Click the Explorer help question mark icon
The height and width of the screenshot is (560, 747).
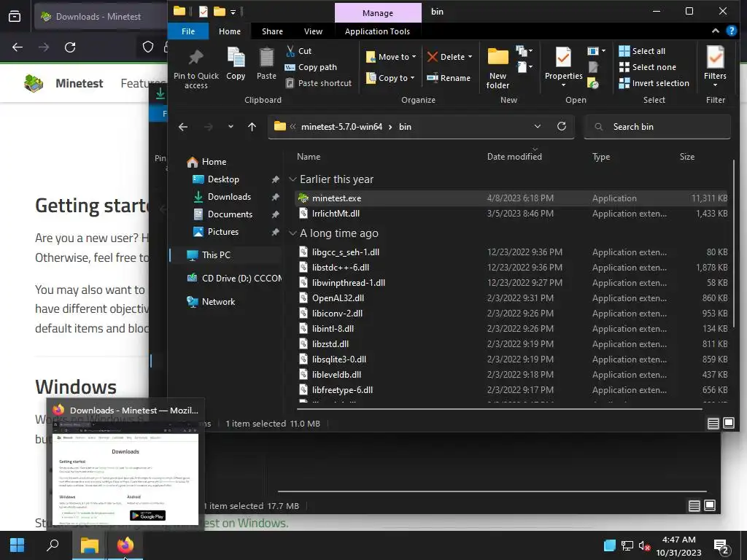click(731, 31)
